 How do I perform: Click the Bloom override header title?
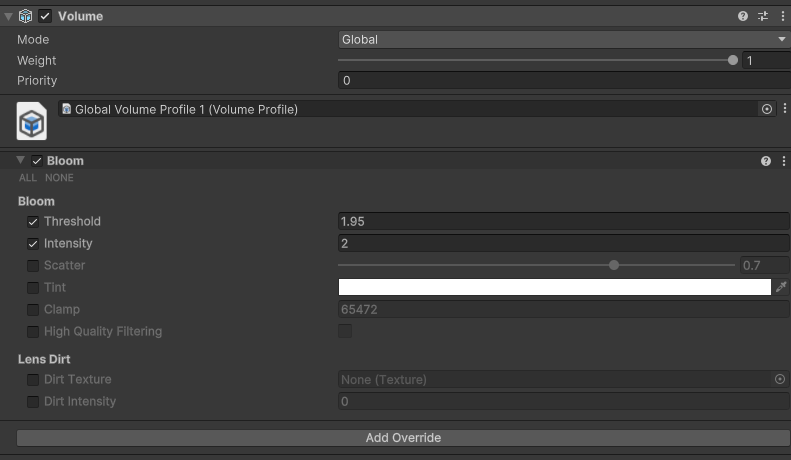pyautogui.click(x=65, y=161)
